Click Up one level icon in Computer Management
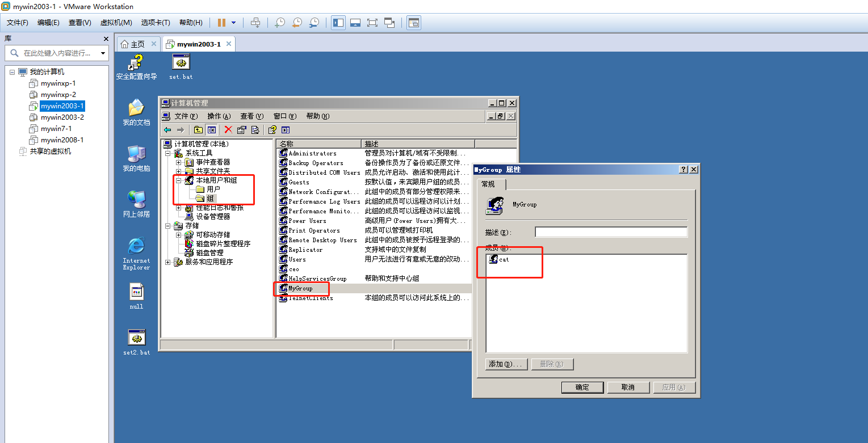The width and height of the screenshot is (868, 443). point(198,130)
